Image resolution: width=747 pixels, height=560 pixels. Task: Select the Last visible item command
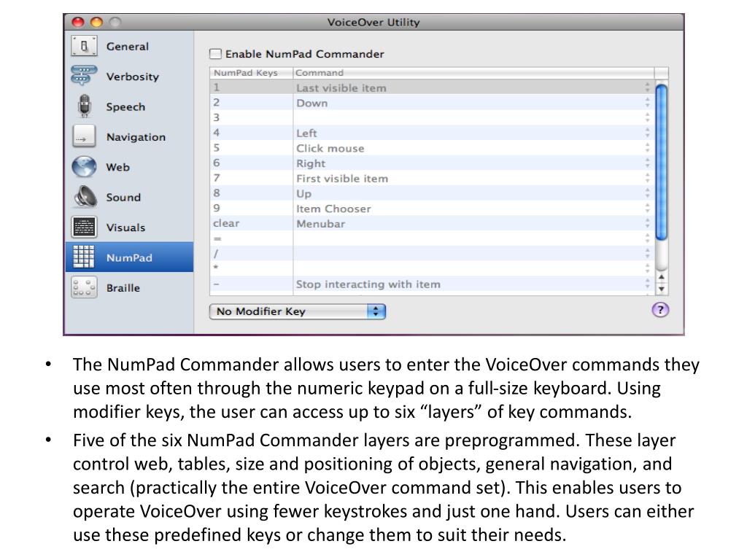[341, 88]
